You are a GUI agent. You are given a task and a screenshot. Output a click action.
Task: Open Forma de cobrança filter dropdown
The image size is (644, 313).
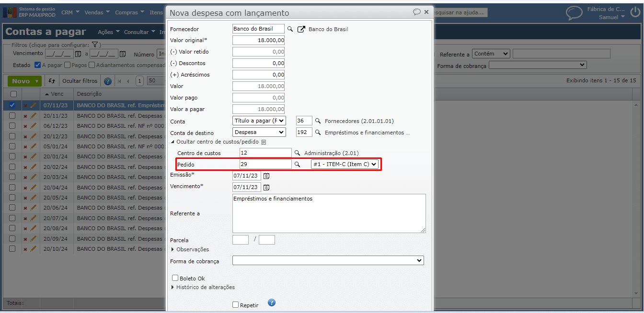coord(538,65)
